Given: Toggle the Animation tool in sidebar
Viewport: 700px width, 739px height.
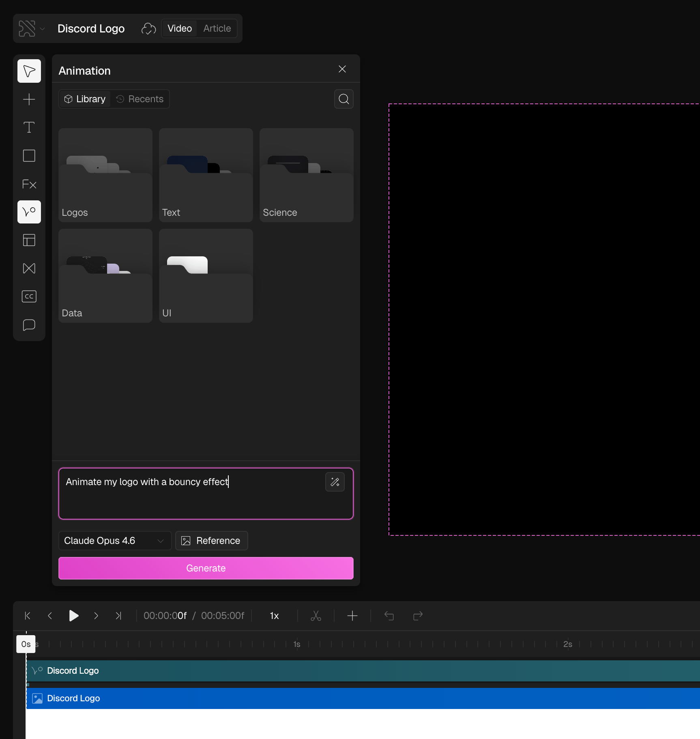Looking at the screenshot, I should [x=29, y=212].
